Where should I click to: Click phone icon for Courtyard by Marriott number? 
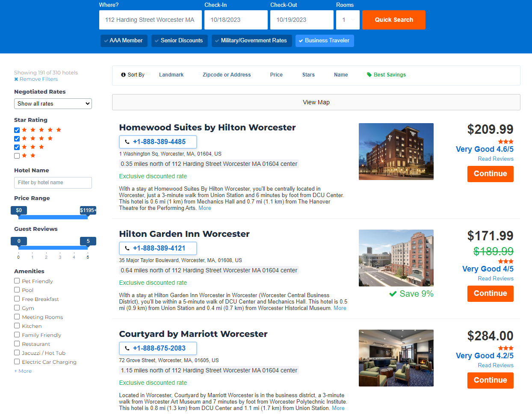tap(127, 348)
